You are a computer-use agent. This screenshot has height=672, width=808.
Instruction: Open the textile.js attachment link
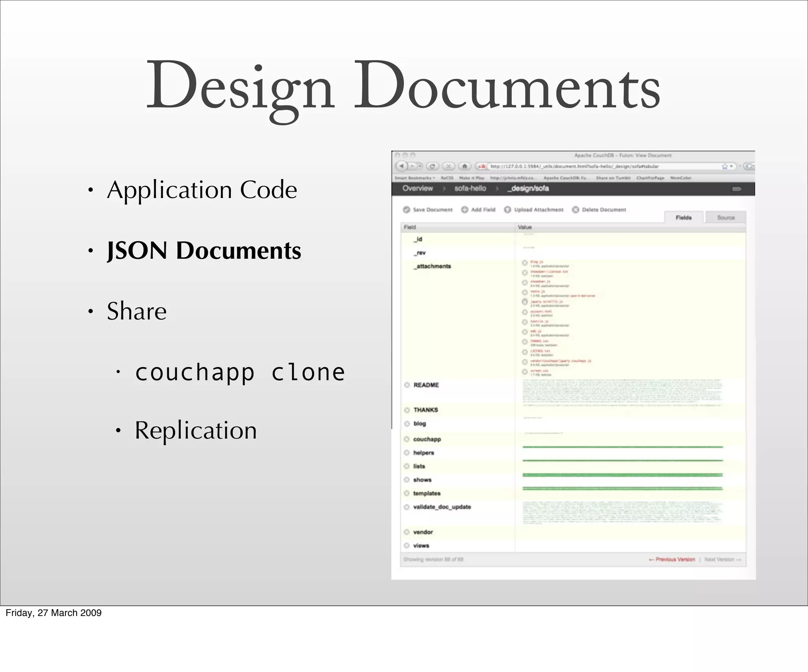(539, 321)
